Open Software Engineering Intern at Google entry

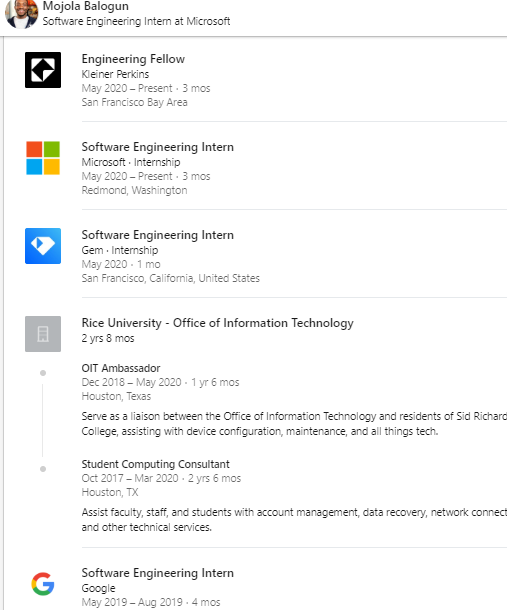coord(158,573)
